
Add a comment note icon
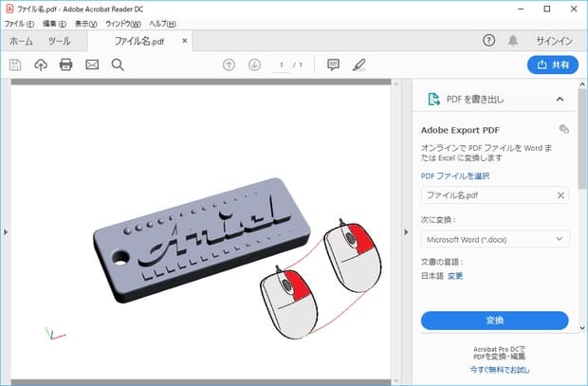(333, 64)
